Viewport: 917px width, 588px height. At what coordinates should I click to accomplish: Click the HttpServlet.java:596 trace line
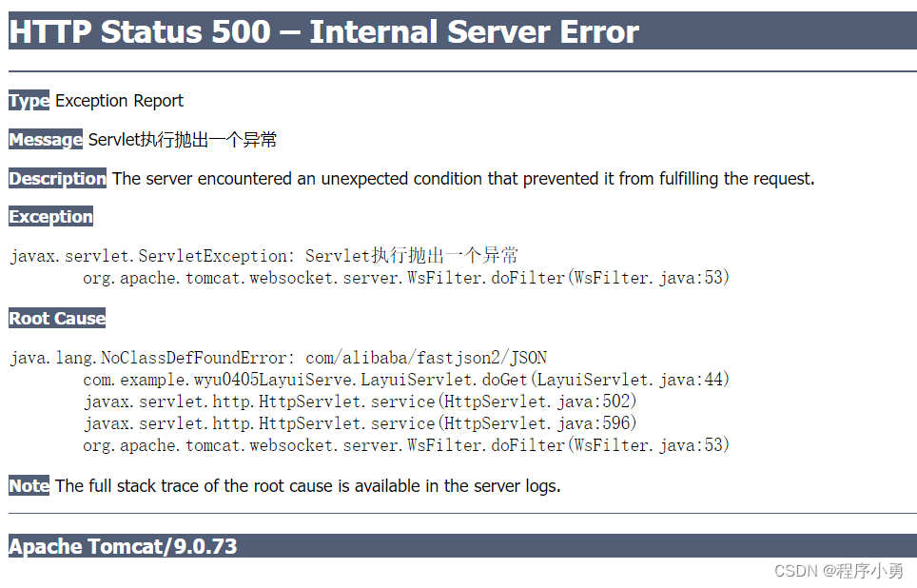coord(360,423)
